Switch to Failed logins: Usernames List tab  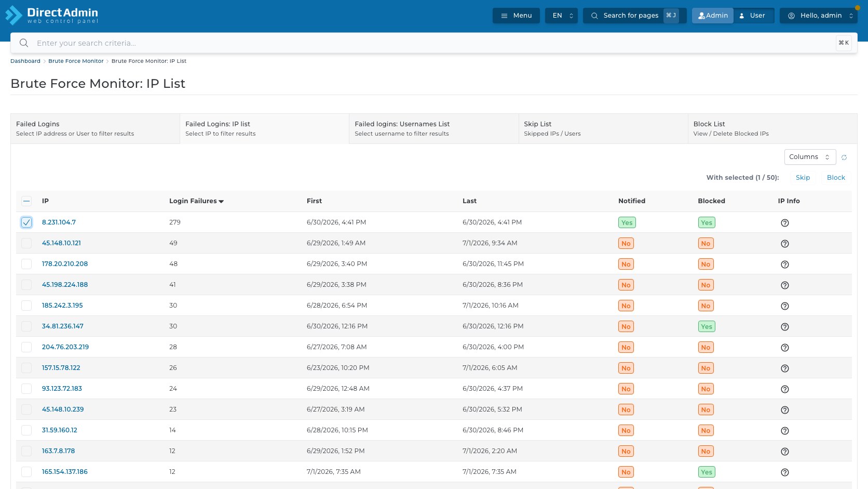434,128
